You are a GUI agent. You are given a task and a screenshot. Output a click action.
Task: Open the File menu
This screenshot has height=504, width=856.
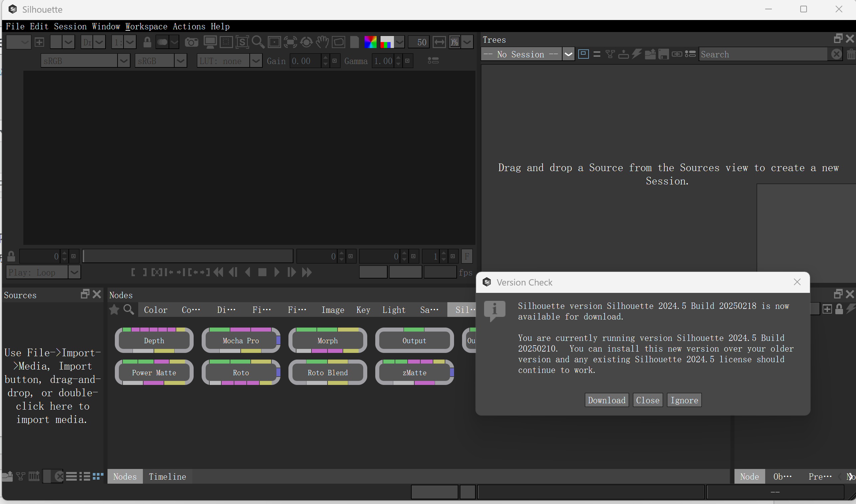[15, 26]
